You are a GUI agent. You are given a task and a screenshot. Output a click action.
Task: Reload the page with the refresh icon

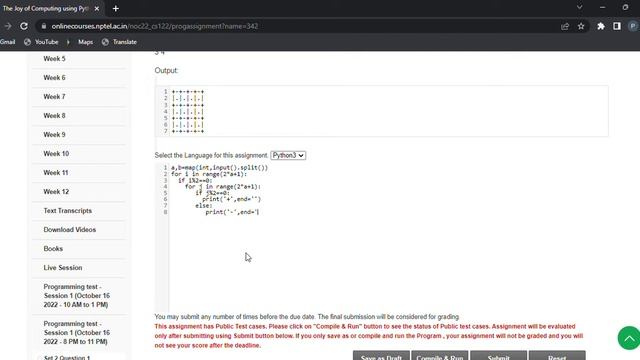[24, 26]
